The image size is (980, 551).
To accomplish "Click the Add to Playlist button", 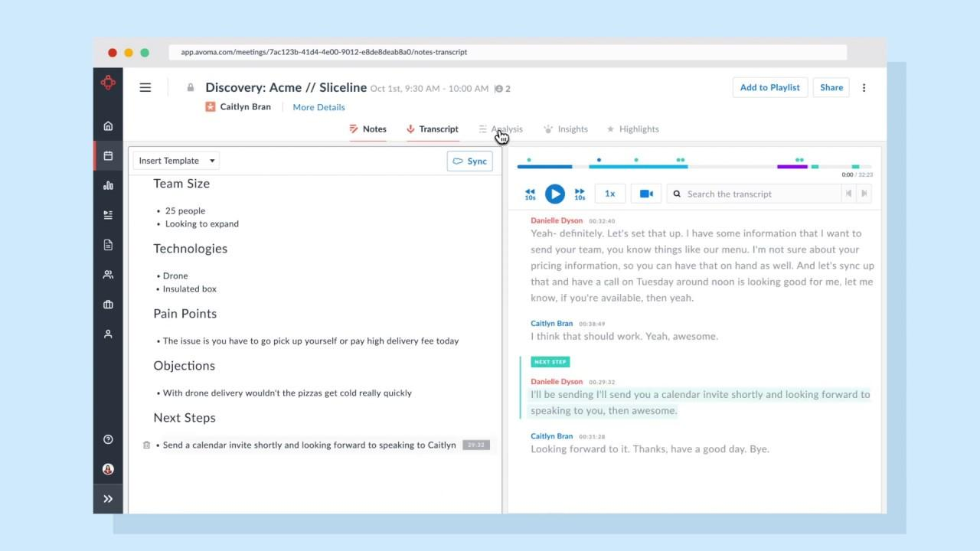I will (x=769, y=87).
